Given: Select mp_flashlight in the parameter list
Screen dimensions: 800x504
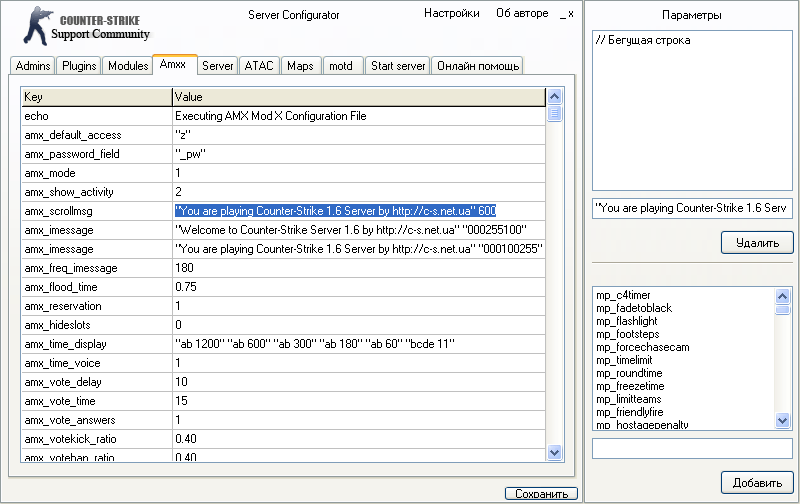Looking at the screenshot, I should (627, 321).
